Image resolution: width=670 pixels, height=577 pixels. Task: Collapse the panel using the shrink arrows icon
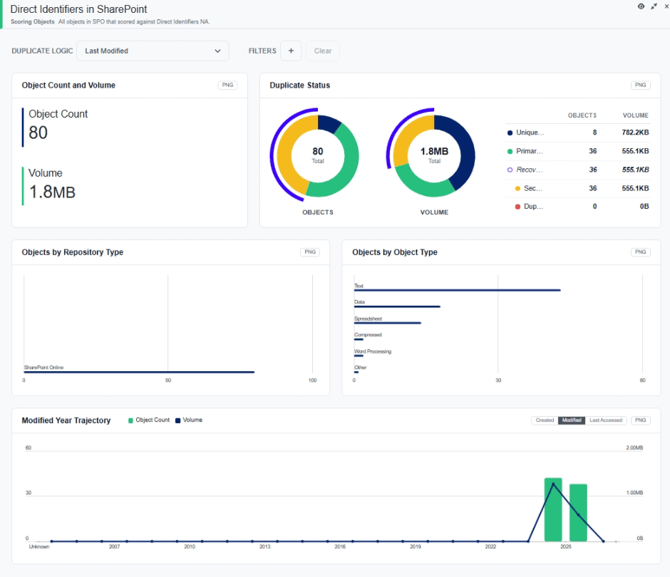[x=654, y=6]
